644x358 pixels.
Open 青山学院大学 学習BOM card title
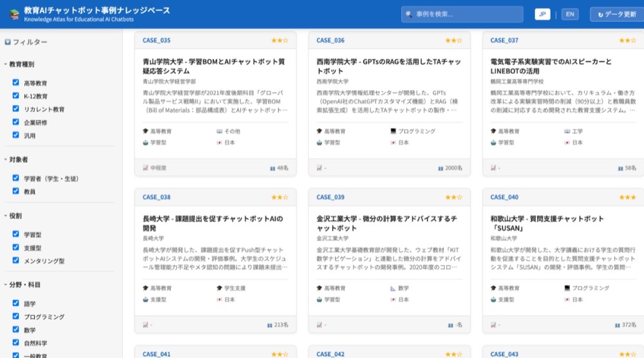[x=214, y=66]
